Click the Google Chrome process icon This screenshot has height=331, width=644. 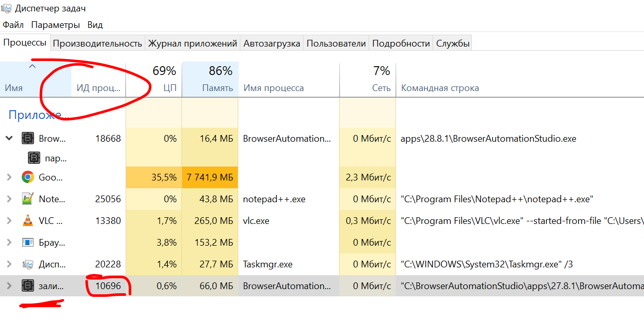coord(29,177)
